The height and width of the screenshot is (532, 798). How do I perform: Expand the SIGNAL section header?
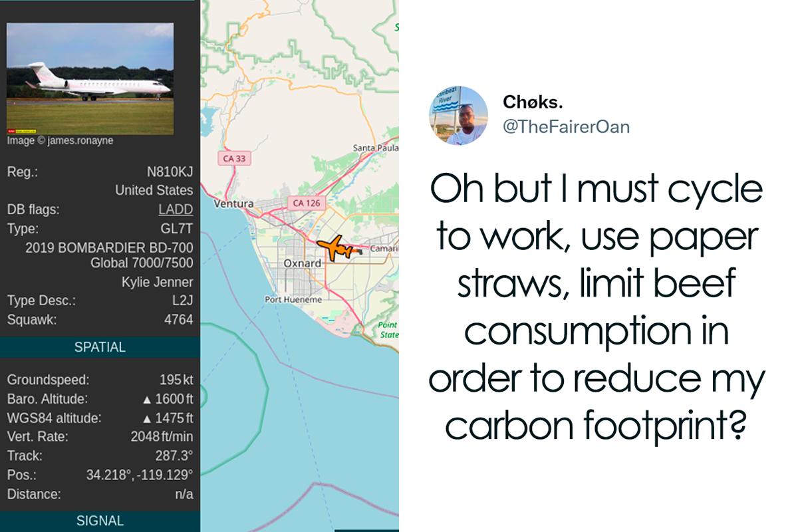(x=100, y=521)
